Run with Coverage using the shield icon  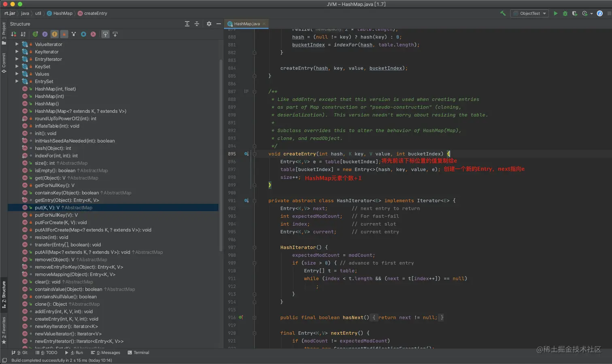(x=574, y=13)
